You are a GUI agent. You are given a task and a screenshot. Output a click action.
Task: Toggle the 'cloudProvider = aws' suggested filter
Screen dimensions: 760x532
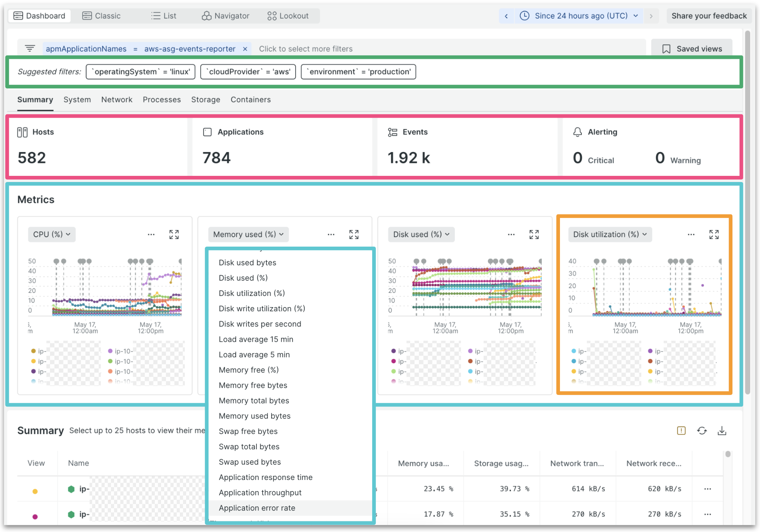(x=249, y=72)
